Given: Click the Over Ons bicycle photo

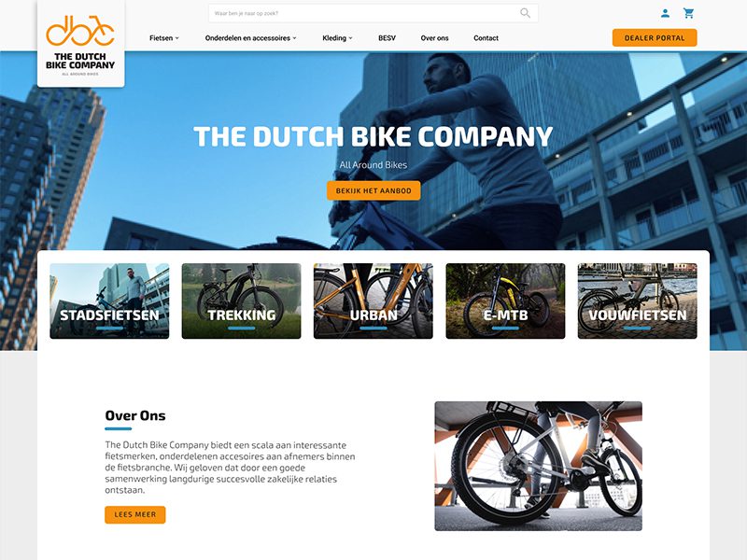Looking at the screenshot, I should tap(539, 466).
